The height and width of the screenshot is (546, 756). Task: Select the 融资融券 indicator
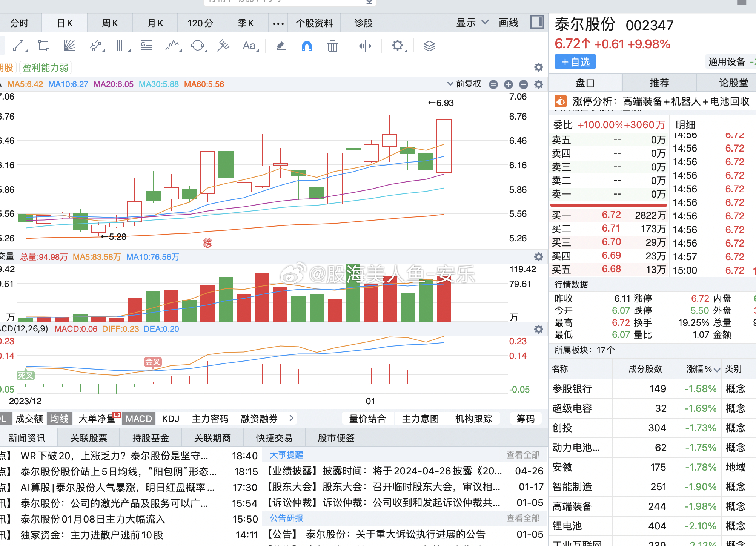click(259, 419)
